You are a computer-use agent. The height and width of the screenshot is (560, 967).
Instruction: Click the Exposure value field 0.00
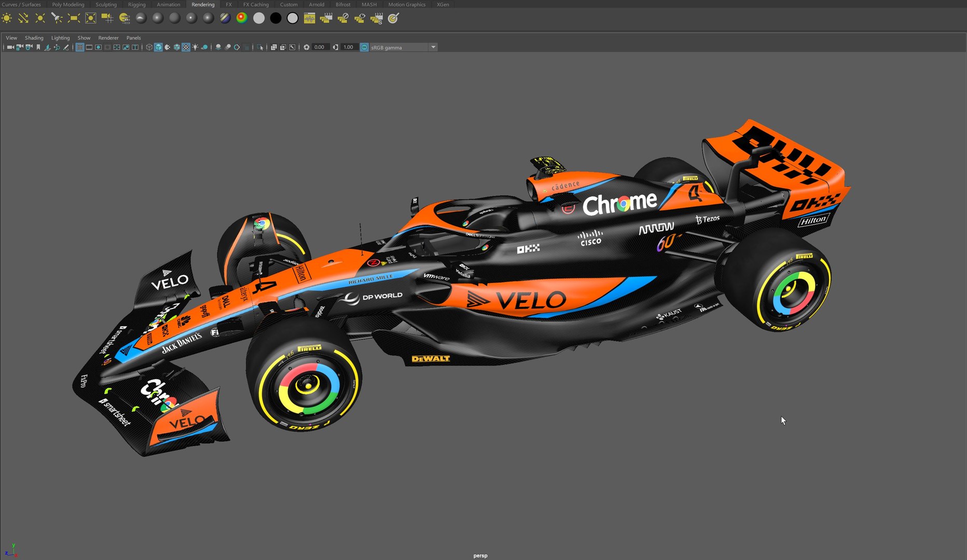click(320, 47)
